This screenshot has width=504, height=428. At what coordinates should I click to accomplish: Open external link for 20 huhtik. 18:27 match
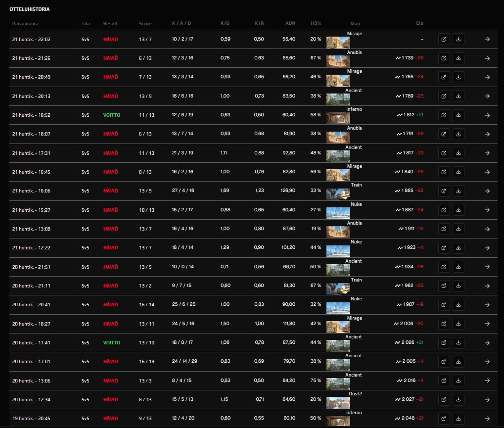click(x=444, y=324)
